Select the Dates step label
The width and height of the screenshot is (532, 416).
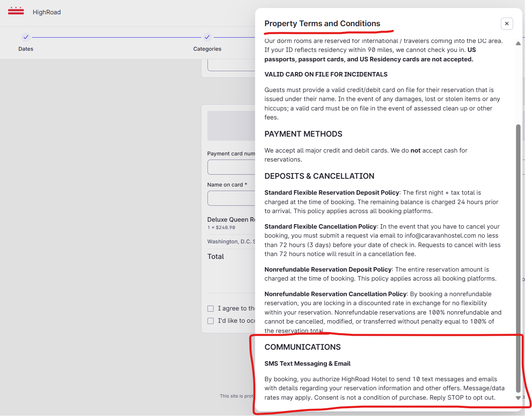pos(26,49)
